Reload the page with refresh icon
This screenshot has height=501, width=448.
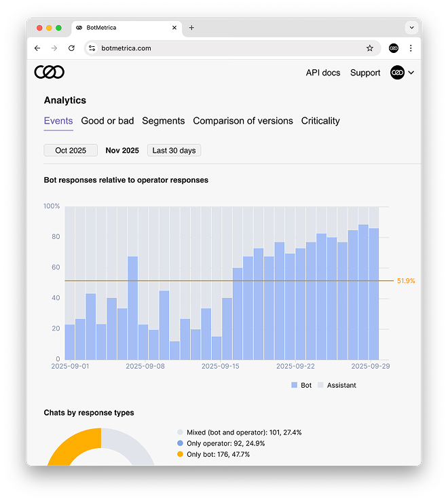point(71,48)
